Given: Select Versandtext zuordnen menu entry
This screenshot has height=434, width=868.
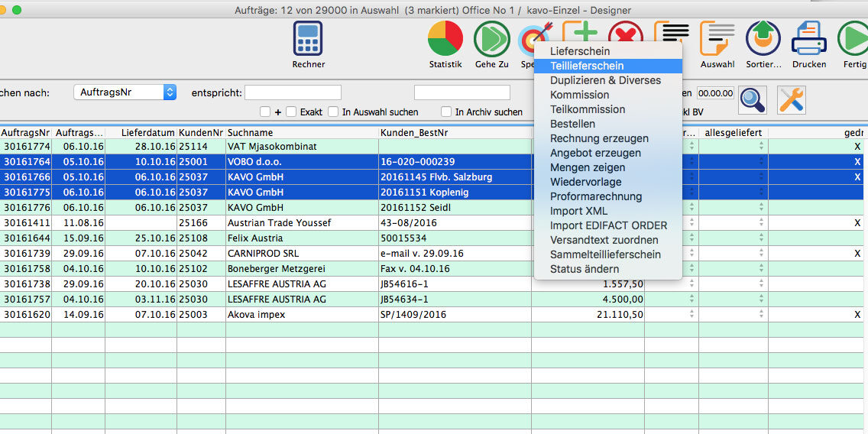Looking at the screenshot, I should tap(607, 240).
